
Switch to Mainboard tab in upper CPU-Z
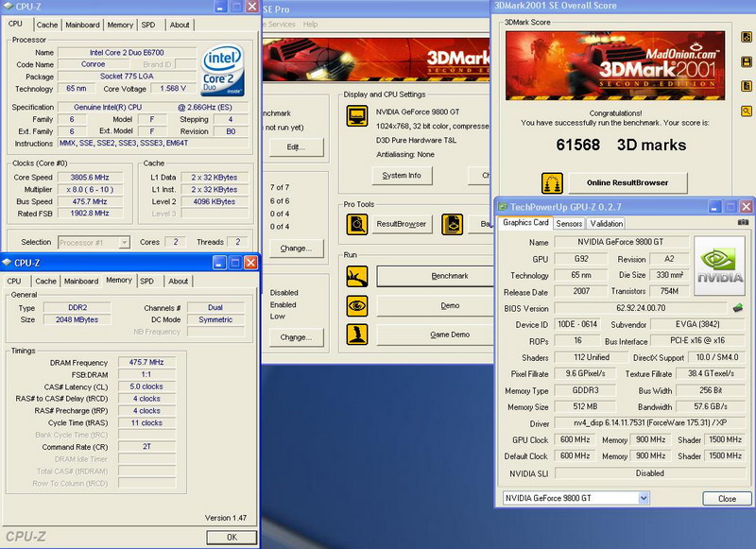tap(82, 25)
